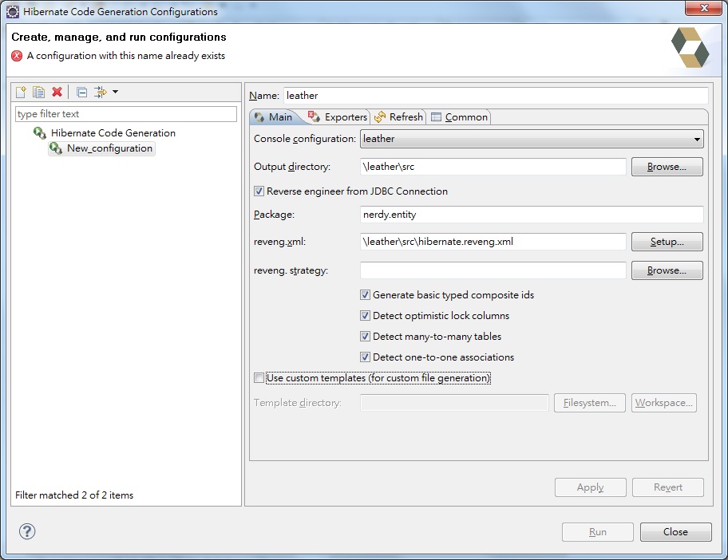Uncheck Detect one-to-one associations
The height and width of the screenshot is (560, 728).
click(365, 357)
